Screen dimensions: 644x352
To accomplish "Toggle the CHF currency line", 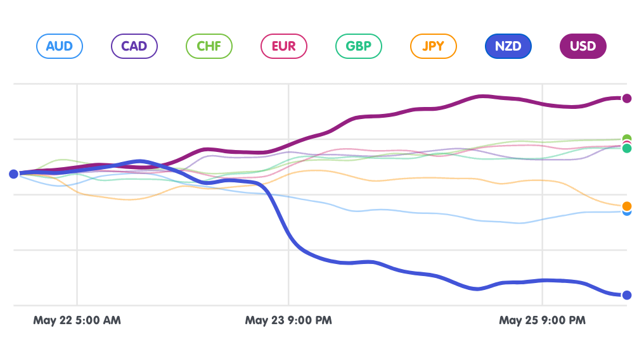I will 209,46.
